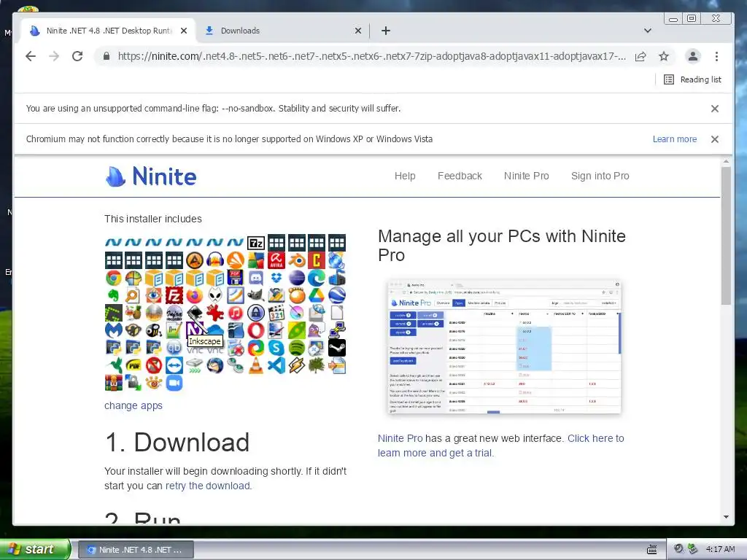This screenshot has height=560, width=747.
Task: Click the iTunes music note icon
Action: pyautogui.click(x=236, y=313)
